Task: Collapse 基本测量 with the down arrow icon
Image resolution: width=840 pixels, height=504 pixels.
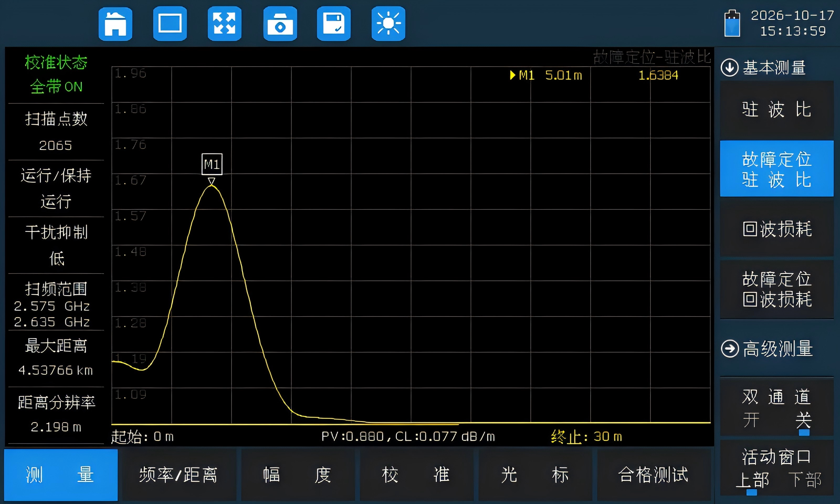Action: point(729,67)
